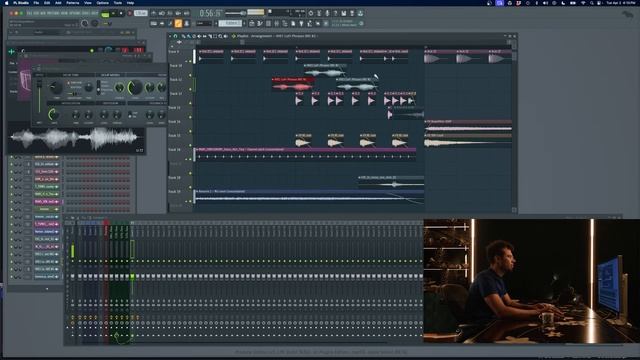Click the large green-ringed knob in plugin window
Viewport: 640px width, 360px height.
tap(135, 87)
